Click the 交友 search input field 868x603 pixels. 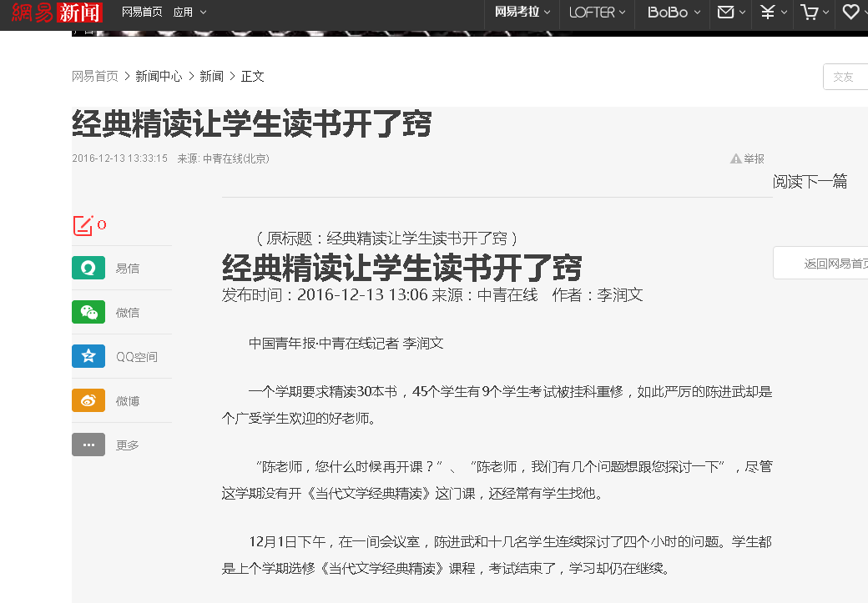[x=845, y=77]
